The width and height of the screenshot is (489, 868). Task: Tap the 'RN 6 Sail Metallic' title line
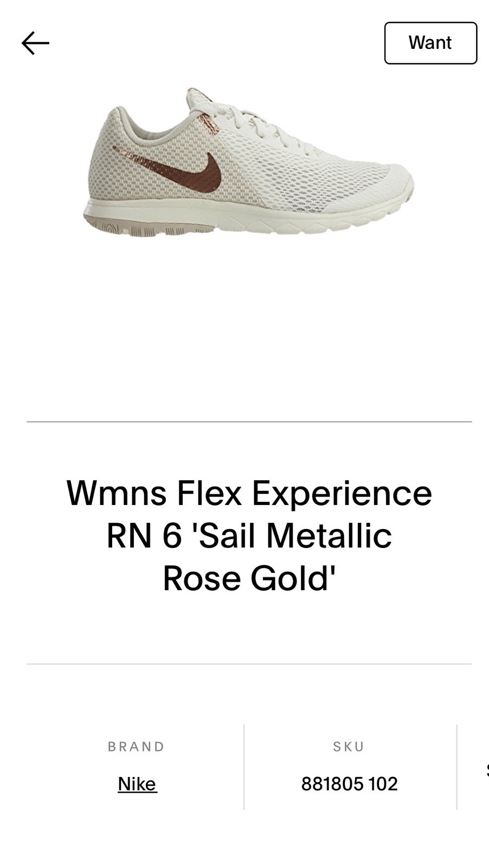tap(249, 535)
